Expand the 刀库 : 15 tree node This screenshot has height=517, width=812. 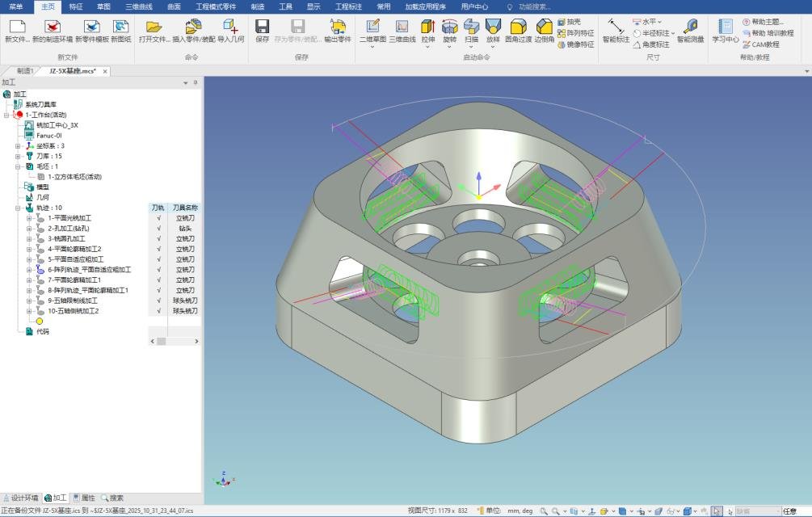tap(19, 156)
